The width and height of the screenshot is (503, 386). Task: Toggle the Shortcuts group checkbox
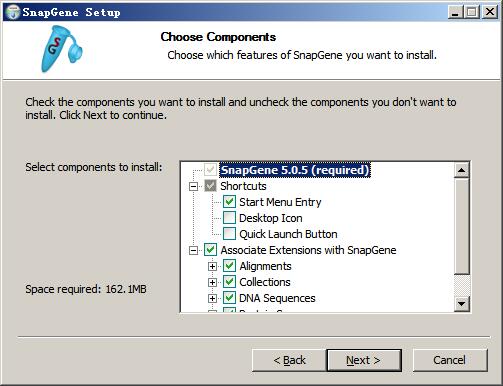pyautogui.click(x=210, y=186)
